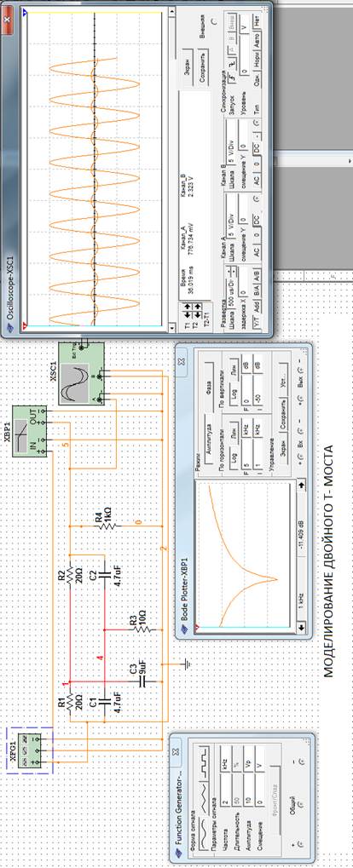This screenshot has height=868, width=353.
Task: Move oscilloscope cursor T2 right
Action: coord(197,306)
